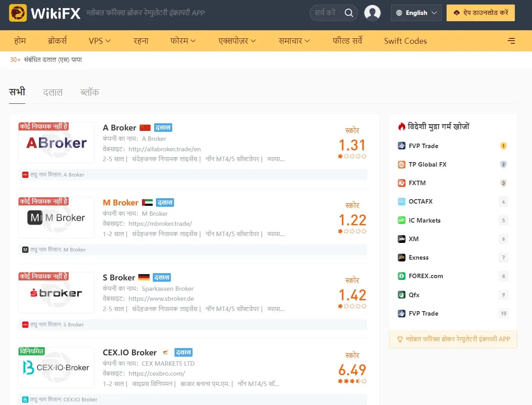
Task: Click the ABroker logo thumbnail
Action: coord(56,143)
